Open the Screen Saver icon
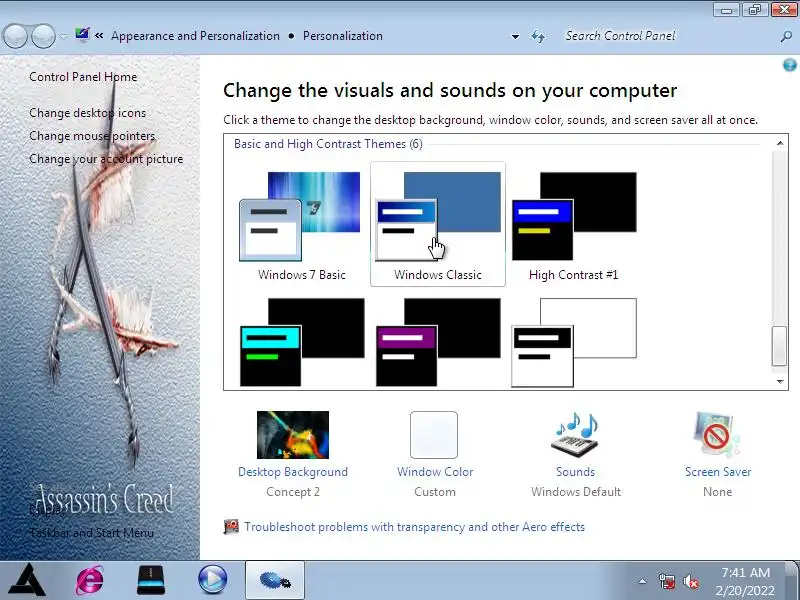Viewport: 800px width, 600px height. (716, 435)
